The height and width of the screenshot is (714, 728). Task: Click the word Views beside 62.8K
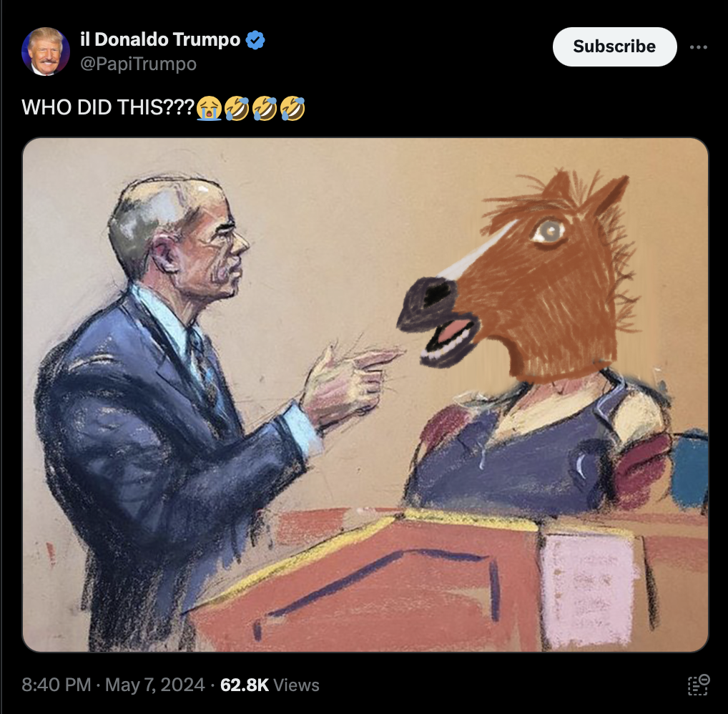click(x=296, y=685)
